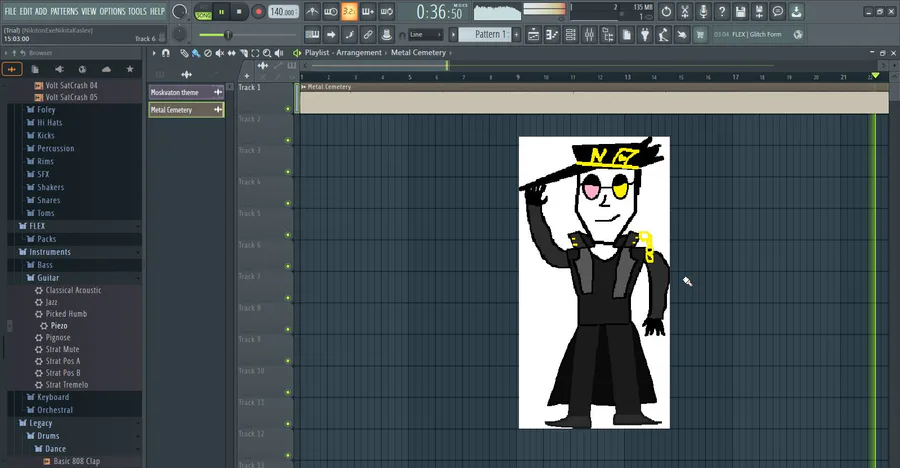Mute Track 7 using its green dot
This screenshot has height=468, width=900.
coord(288,298)
